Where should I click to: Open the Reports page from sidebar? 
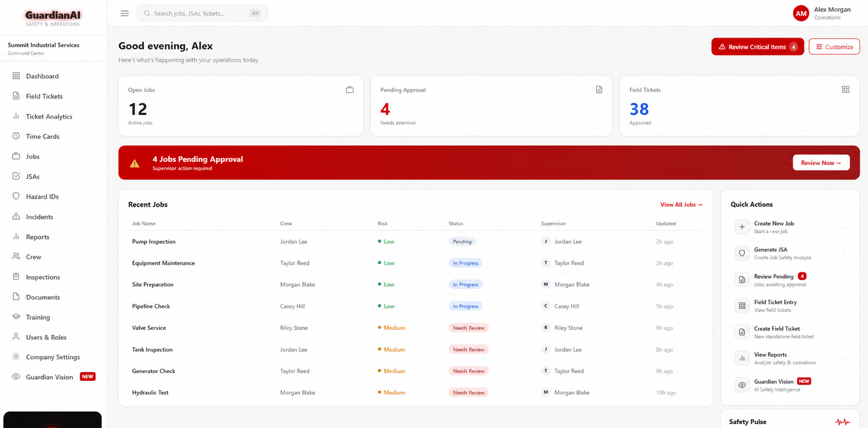[x=53, y=237]
